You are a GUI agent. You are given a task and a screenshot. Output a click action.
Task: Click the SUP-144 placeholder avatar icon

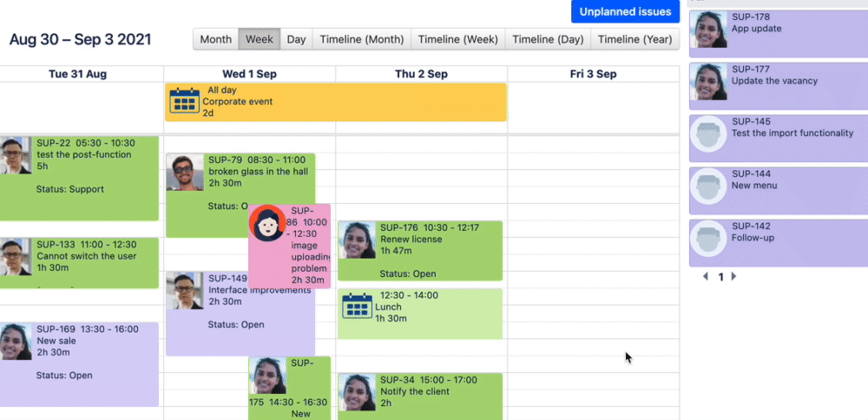point(709,188)
